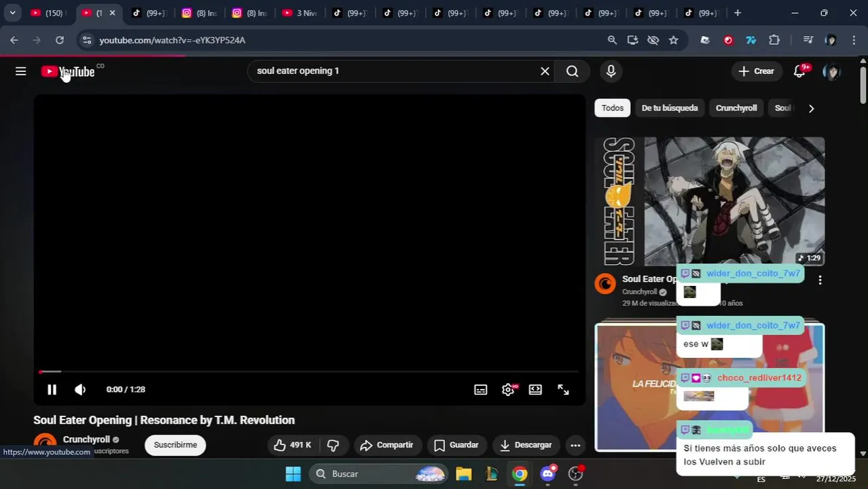Click the magnifier search button
The height and width of the screenshot is (489, 868).
[573, 71]
